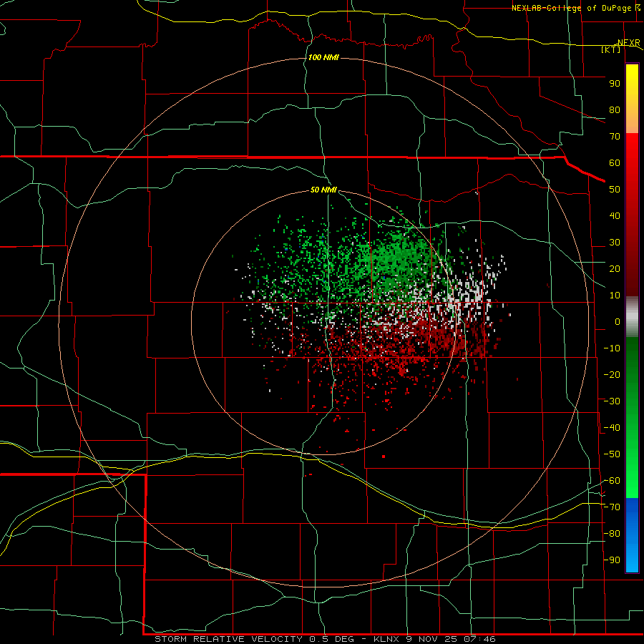The height and width of the screenshot is (644, 644).
Task: Click the dense green inbound velocity echo area
Action: coord(396,259)
